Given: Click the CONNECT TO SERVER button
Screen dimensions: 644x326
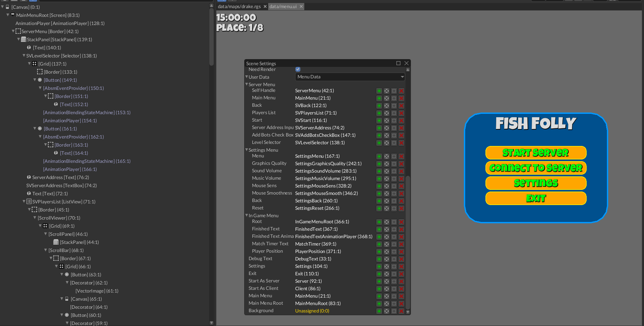Looking at the screenshot, I should [x=536, y=168].
